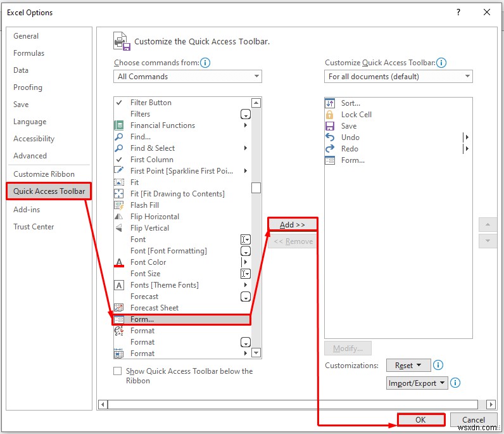504x434 pixels.
Task: Click commands list scroll up arrow
Action: tap(256, 103)
